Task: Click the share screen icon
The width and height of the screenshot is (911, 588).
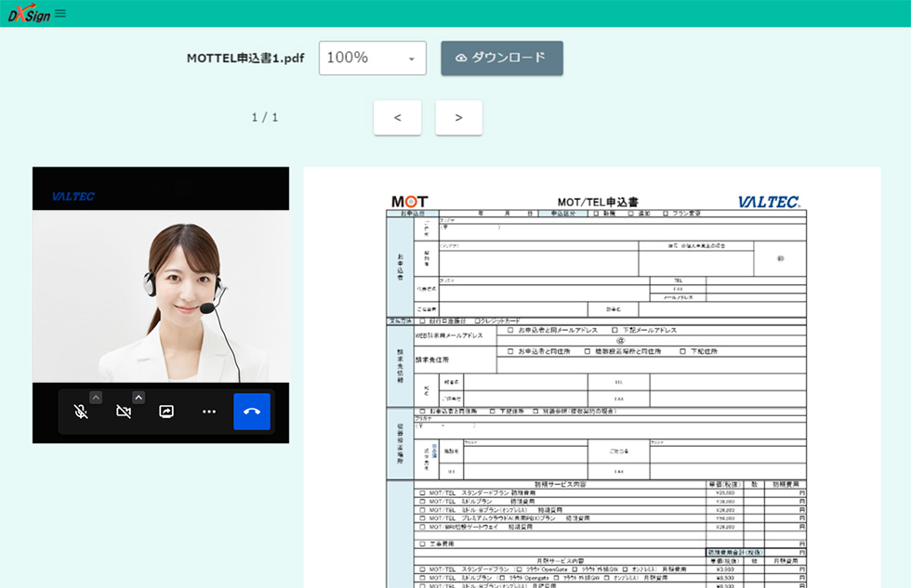Action: (x=166, y=412)
